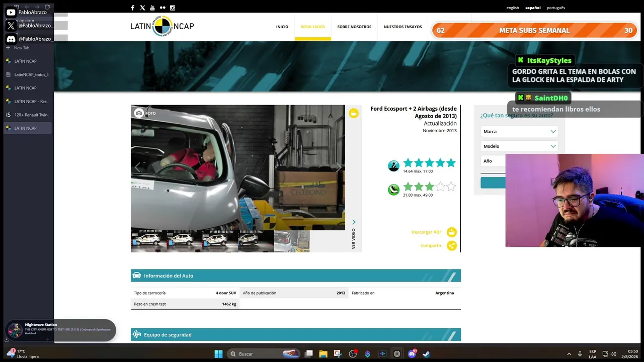Select first crash test thumbnail

pos(148,241)
